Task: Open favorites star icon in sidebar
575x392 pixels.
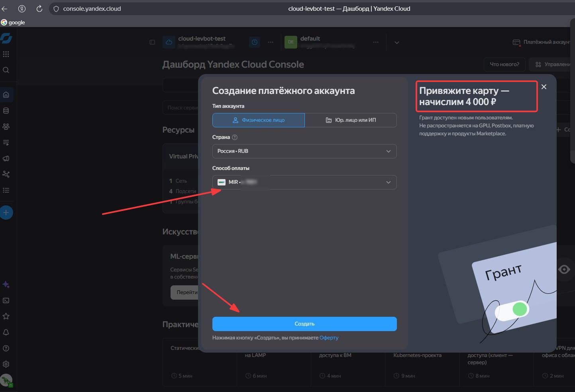Action: pyautogui.click(x=6, y=316)
